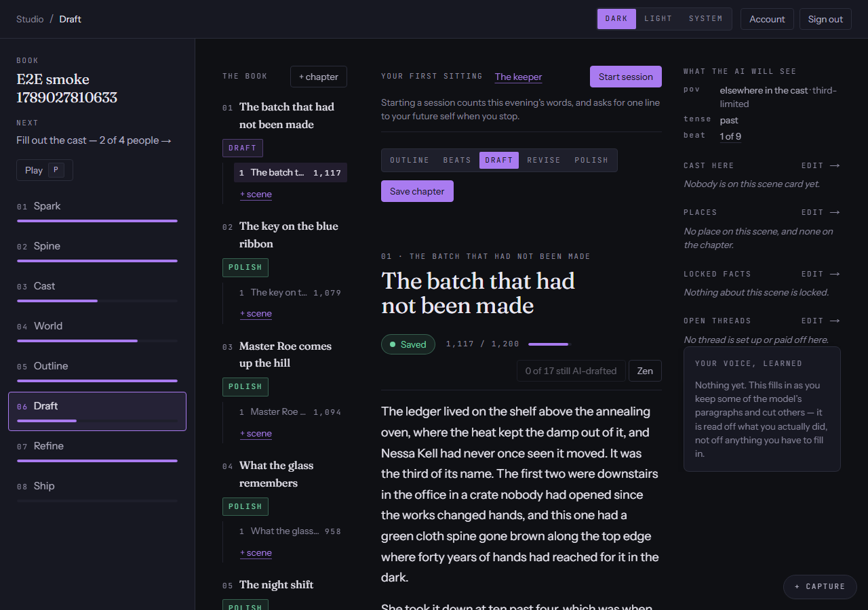
Task: Select the System theme option
Action: [705, 19]
